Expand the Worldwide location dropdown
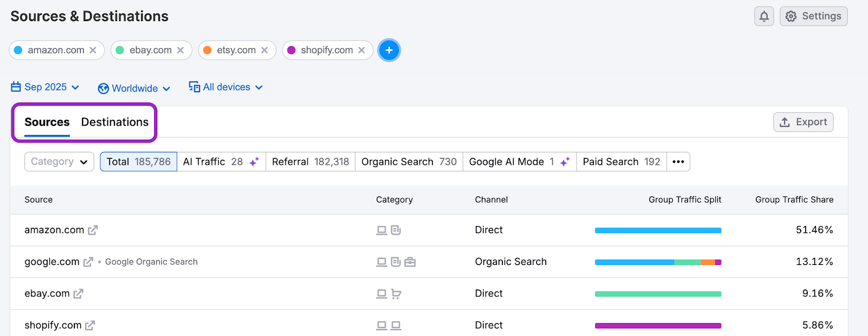The height and width of the screenshot is (336, 868). coord(134,88)
